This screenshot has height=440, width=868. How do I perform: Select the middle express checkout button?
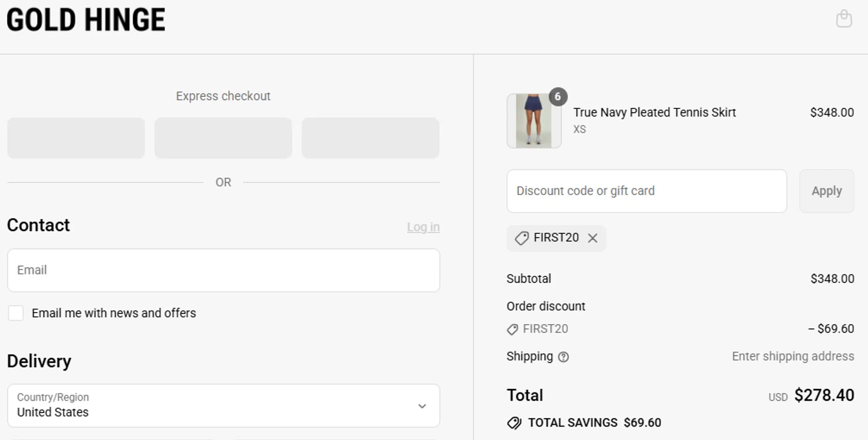coord(223,138)
